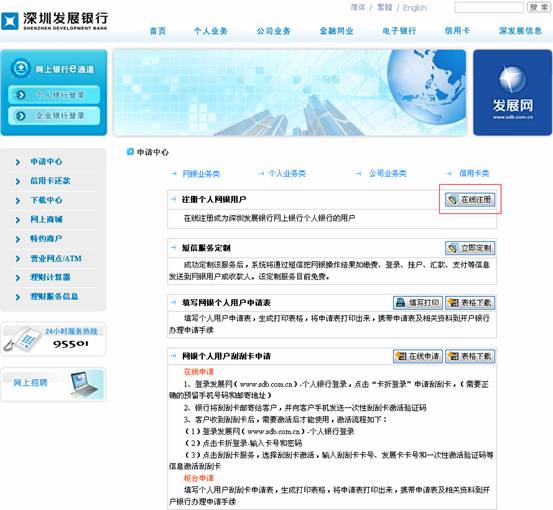Image resolution: width=553 pixels, height=510 pixels.
Task: Click the 填写打印 printer button
Action: (x=418, y=303)
